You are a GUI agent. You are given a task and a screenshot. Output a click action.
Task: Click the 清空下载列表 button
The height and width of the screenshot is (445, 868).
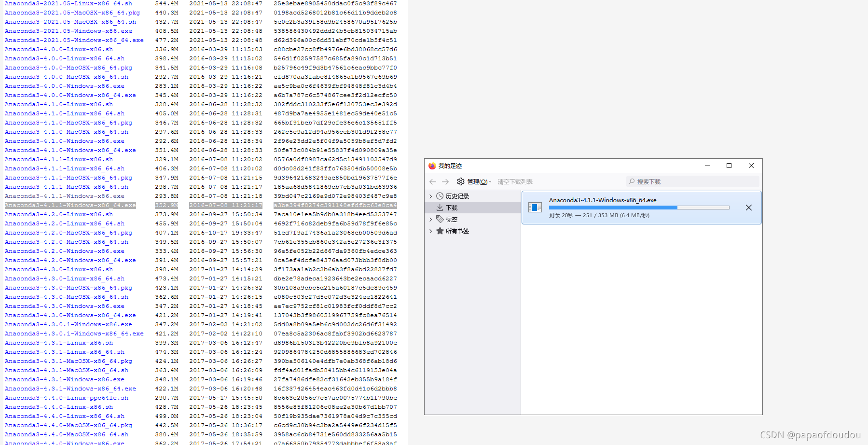515,182
